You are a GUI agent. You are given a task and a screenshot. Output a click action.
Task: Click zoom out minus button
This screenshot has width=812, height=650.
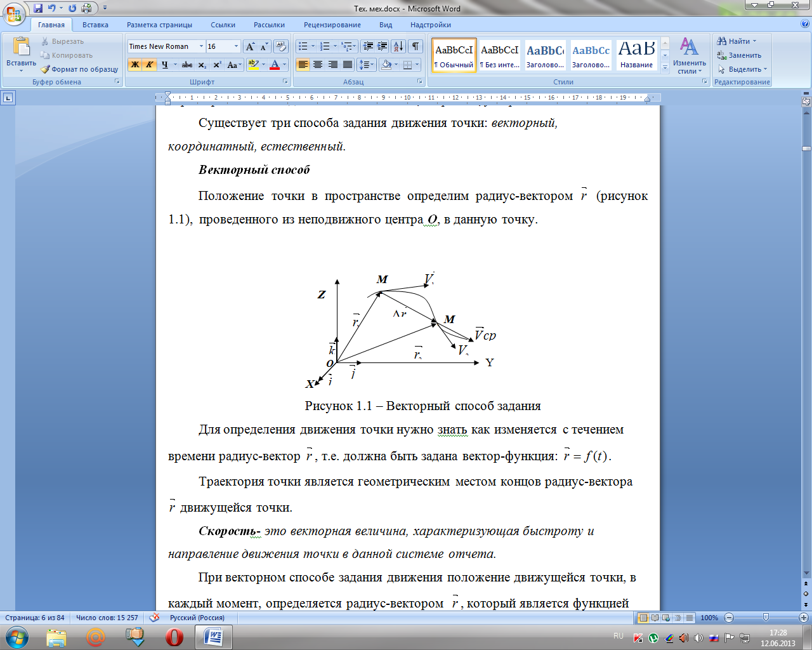(x=729, y=618)
